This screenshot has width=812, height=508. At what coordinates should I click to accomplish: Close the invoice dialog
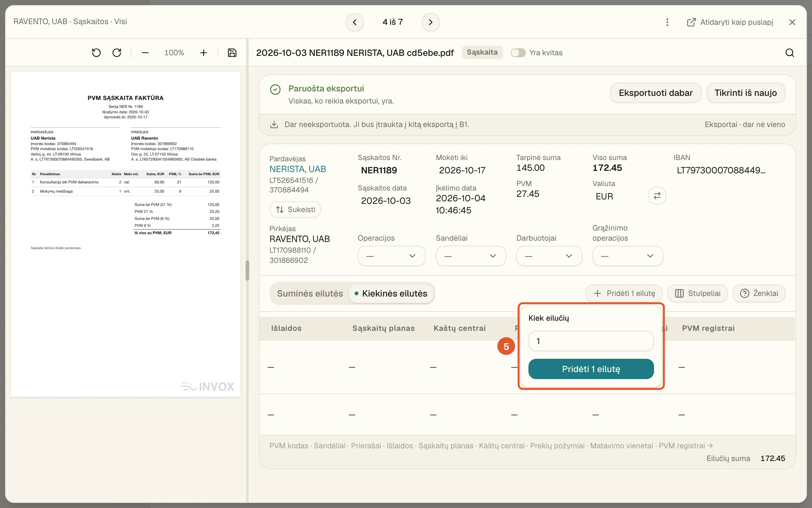[792, 22]
